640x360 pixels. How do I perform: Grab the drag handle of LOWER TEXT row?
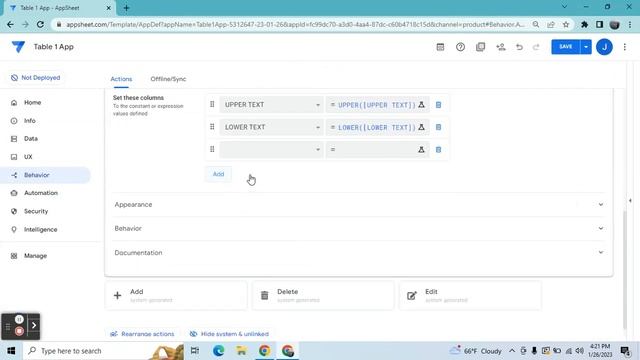(x=212, y=127)
